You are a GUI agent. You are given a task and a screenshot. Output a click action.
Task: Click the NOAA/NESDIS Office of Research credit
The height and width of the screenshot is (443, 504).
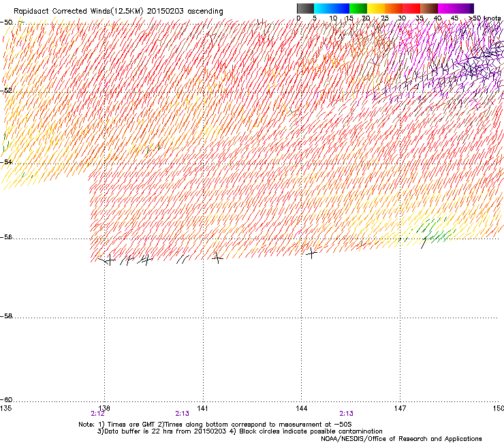pos(401,438)
